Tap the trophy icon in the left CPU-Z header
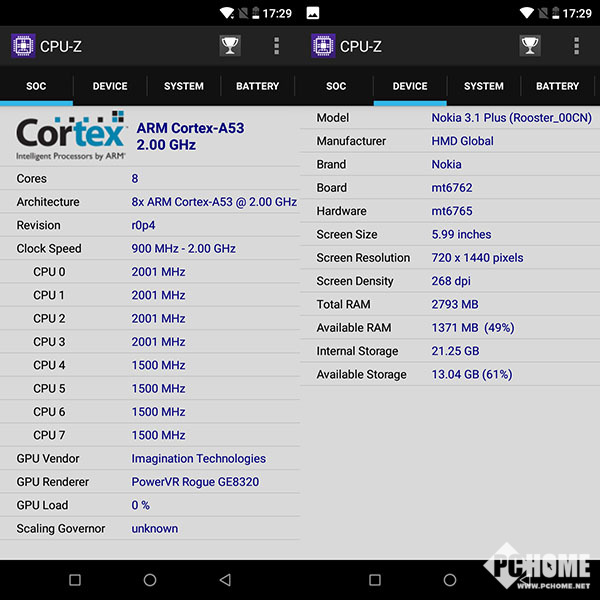The height and width of the screenshot is (600, 600). (x=230, y=46)
